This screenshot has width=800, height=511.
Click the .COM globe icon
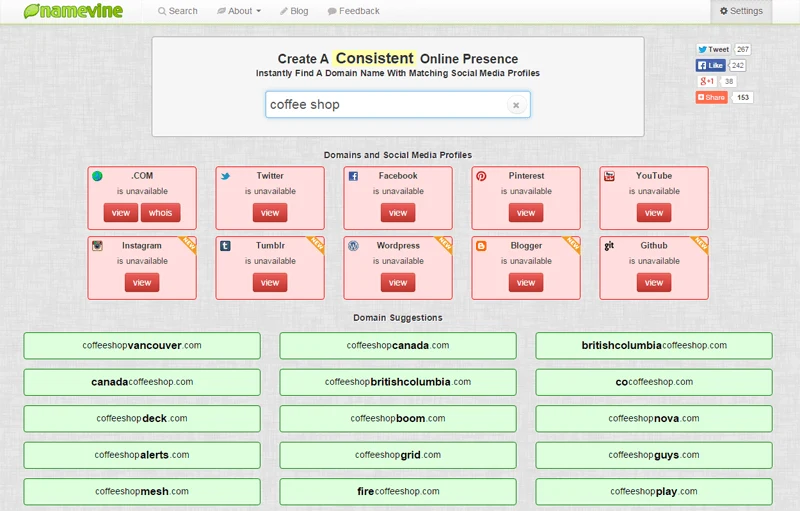[x=97, y=176]
